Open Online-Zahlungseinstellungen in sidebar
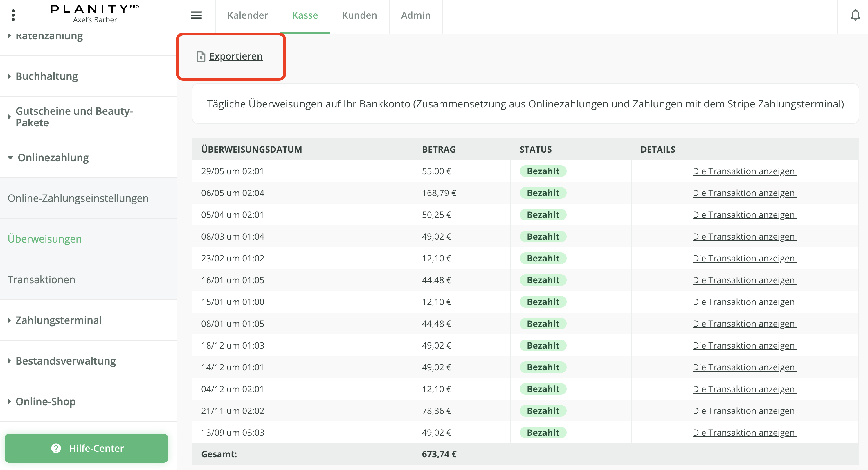Image resolution: width=868 pixels, height=470 pixels. coord(78,198)
